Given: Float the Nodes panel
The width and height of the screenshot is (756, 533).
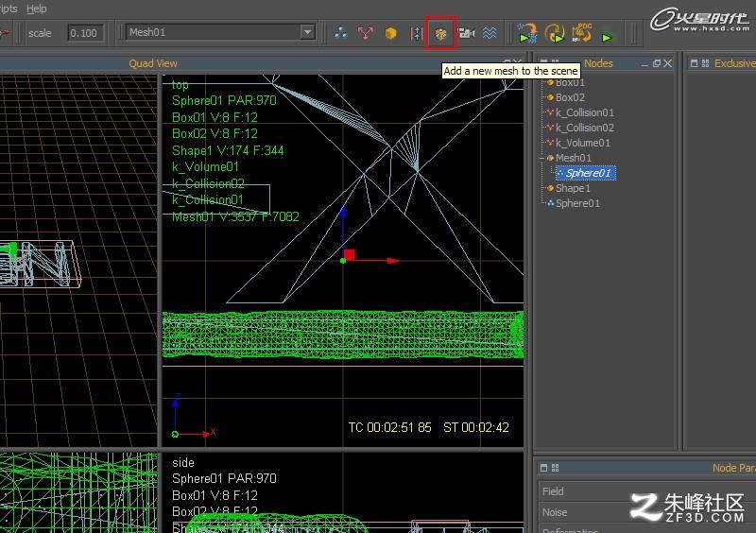Looking at the screenshot, I should coord(656,63).
